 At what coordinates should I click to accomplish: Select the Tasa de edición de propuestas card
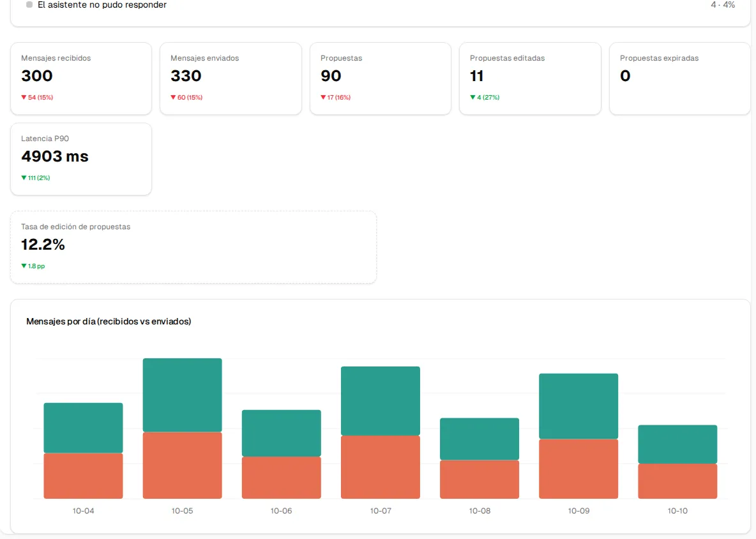point(193,247)
